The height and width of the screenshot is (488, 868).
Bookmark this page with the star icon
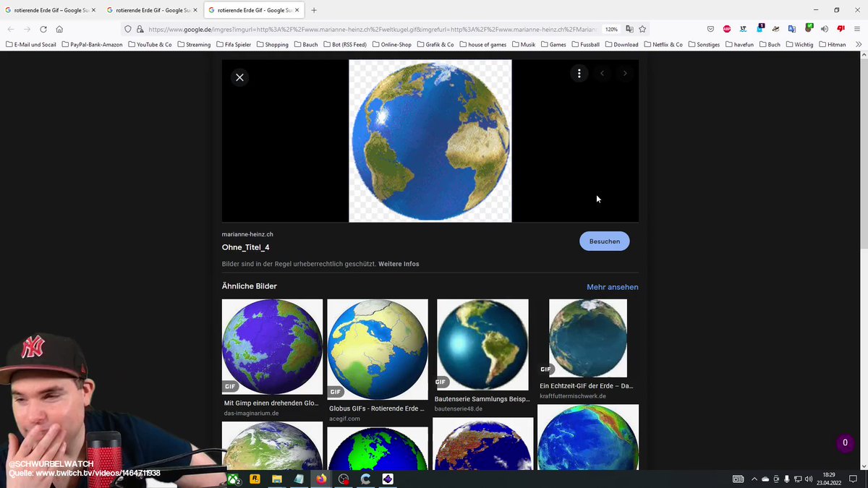(642, 29)
